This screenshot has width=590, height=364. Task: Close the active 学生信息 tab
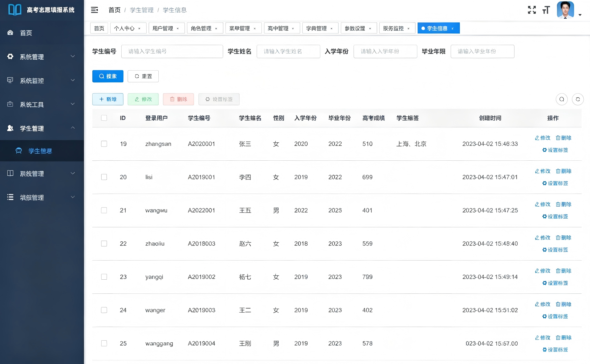(x=453, y=28)
